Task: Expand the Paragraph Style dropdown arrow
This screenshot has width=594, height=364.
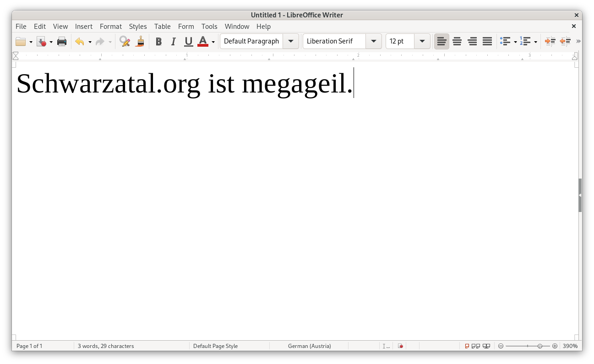Action: tap(291, 41)
